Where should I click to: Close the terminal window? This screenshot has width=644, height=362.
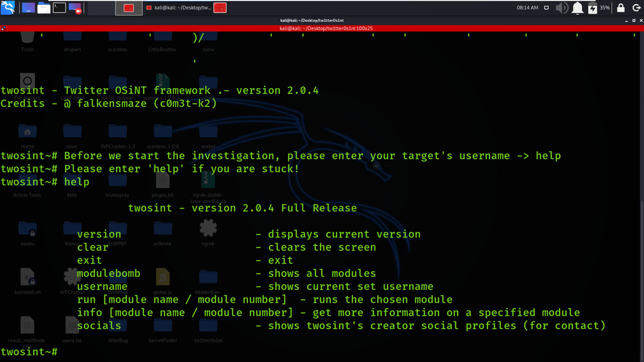(641, 21)
